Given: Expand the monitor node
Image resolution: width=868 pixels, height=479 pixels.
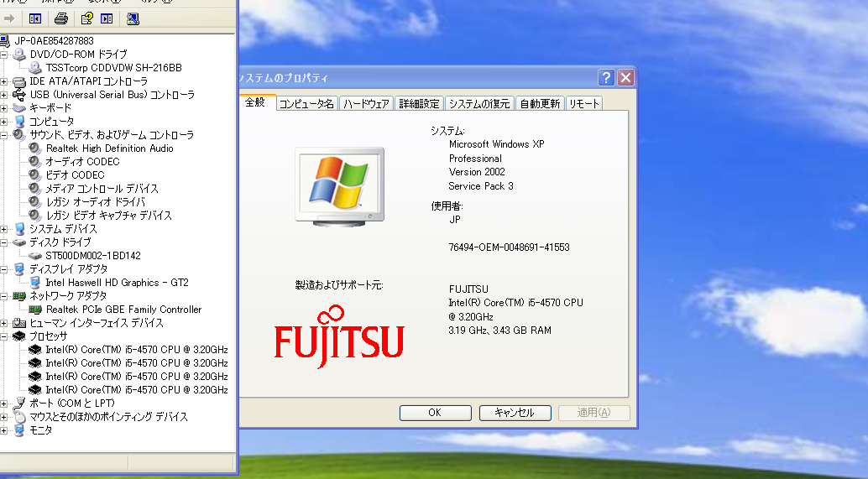Looking at the screenshot, I should tap(4, 430).
